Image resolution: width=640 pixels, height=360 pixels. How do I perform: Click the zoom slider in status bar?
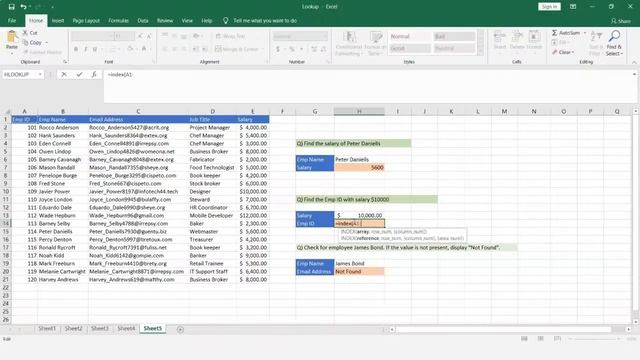(594, 339)
